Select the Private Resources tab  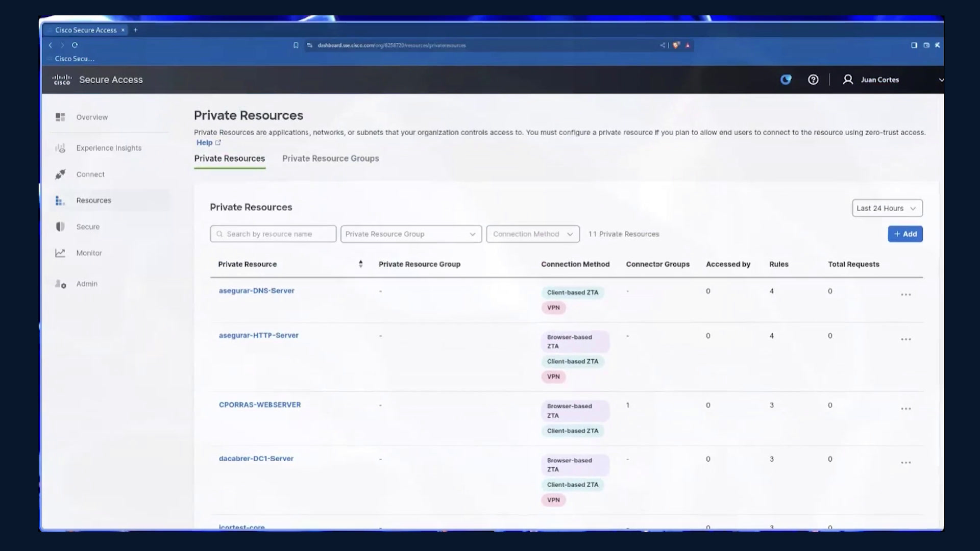229,159
